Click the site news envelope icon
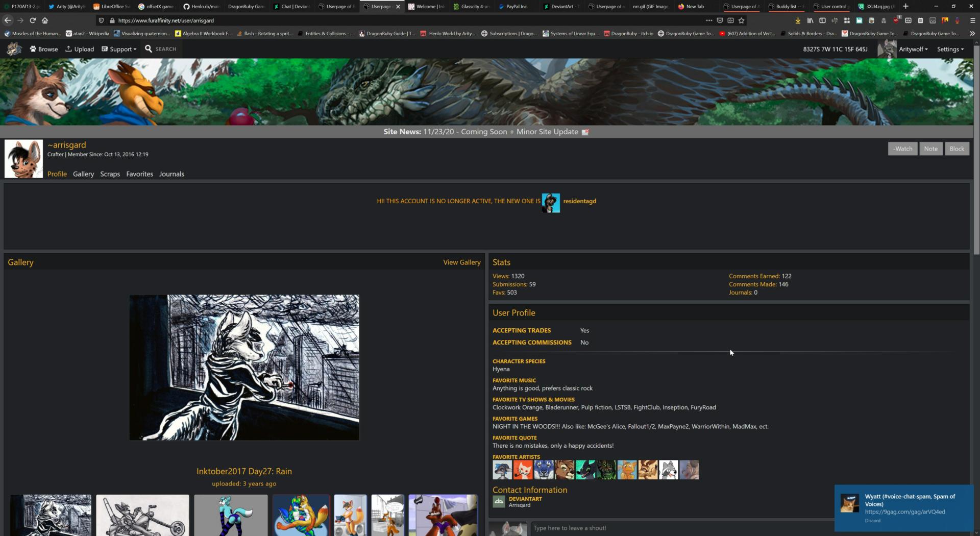This screenshot has height=536, width=980. click(585, 132)
